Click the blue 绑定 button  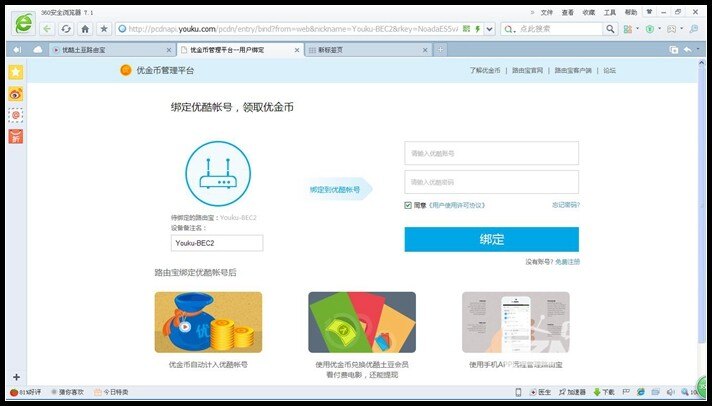point(491,240)
